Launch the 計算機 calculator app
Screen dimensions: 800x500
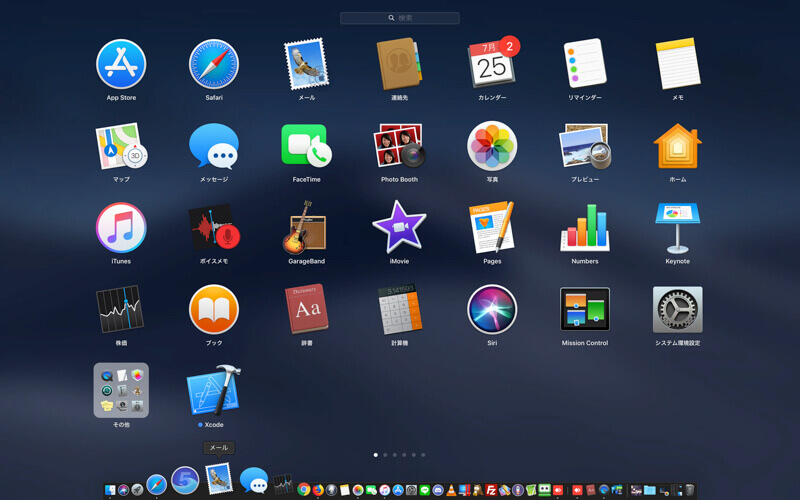click(x=399, y=309)
